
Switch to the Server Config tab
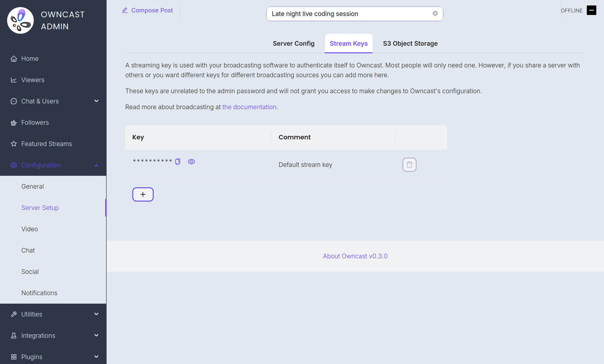(x=294, y=43)
